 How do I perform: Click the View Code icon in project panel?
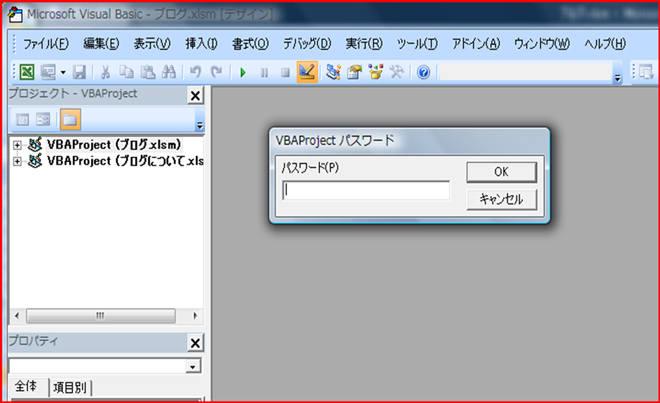(22, 120)
